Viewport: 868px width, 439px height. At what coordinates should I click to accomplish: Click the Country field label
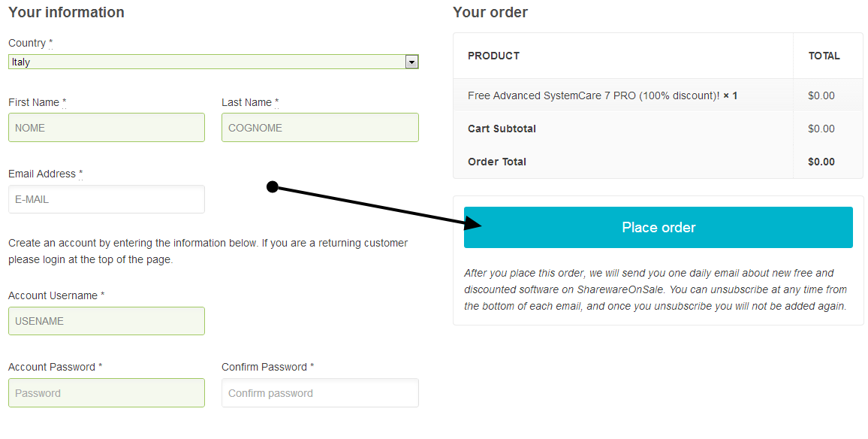[27, 43]
